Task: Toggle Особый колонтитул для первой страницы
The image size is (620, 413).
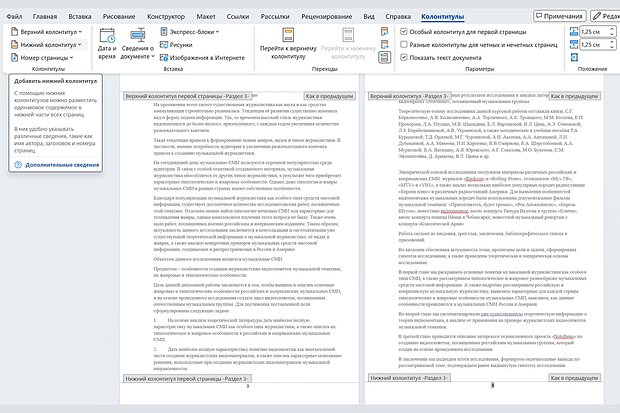Action: pyautogui.click(x=405, y=32)
